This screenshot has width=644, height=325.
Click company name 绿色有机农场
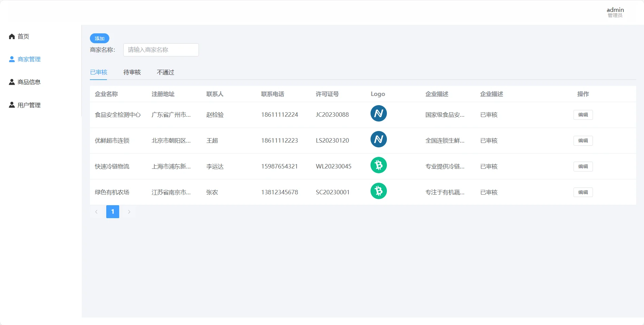click(112, 192)
